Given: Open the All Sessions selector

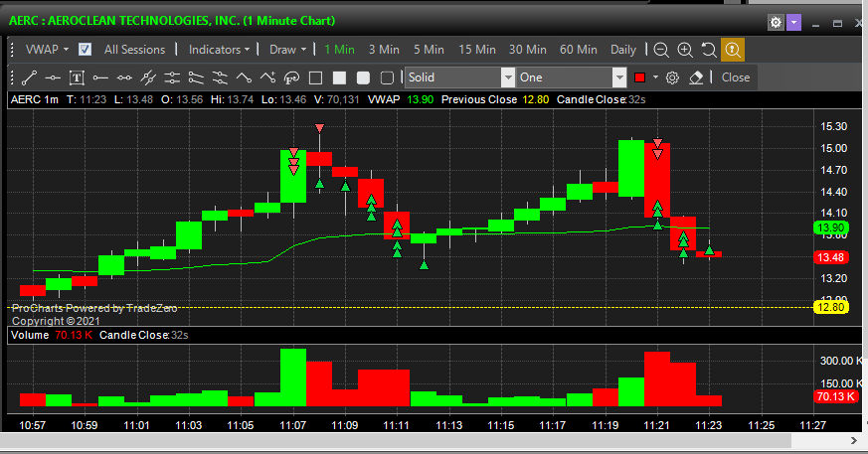Looking at the screenshot, I should pos(134,50).
